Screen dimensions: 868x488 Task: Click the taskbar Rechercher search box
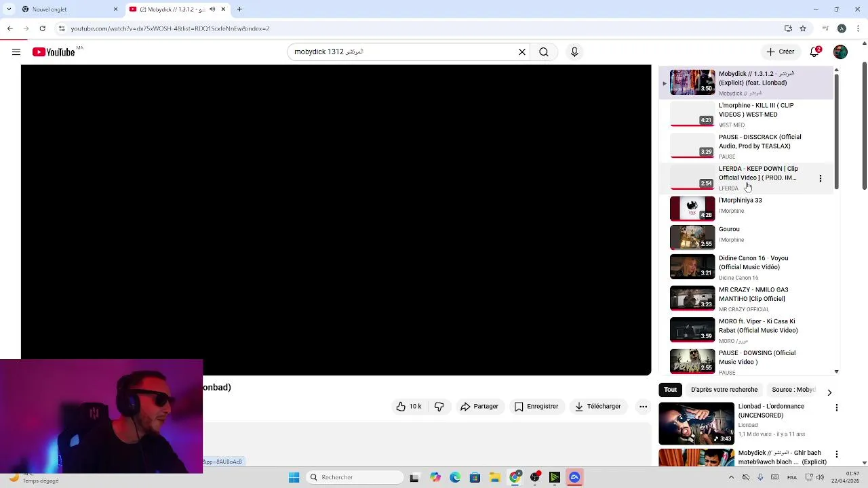click(354, 478)
